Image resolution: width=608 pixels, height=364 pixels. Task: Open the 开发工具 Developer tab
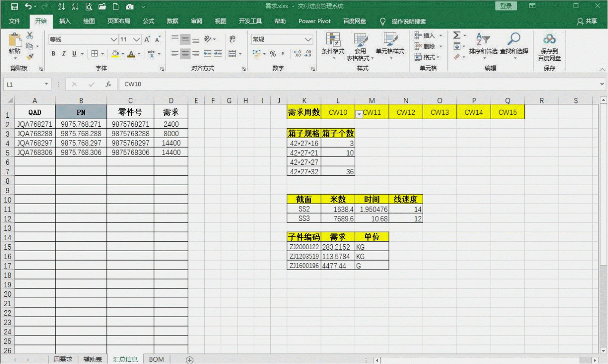click(250, 21)
